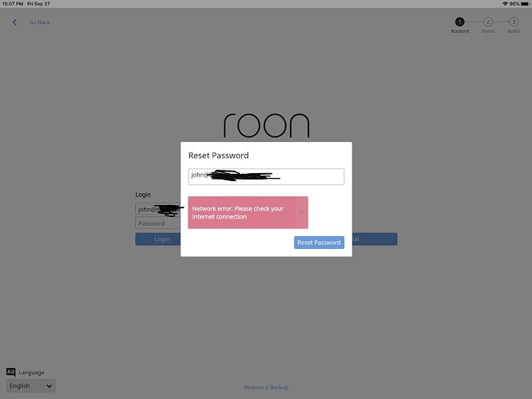
Task: Click the Language translate icon
Action: [x=11, y=372]
